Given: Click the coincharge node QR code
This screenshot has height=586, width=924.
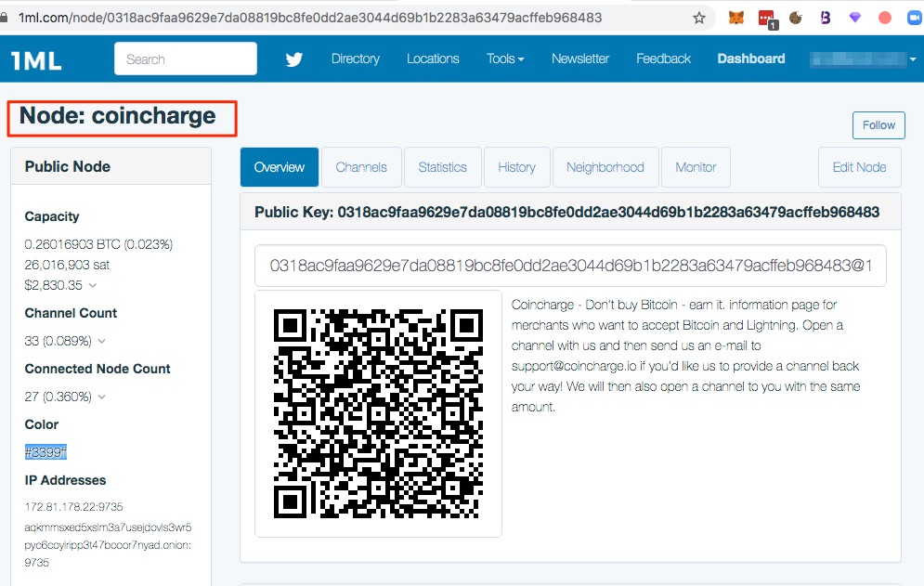Looking at the screenshot, I should pyautogui.click(x=378, y=413).
